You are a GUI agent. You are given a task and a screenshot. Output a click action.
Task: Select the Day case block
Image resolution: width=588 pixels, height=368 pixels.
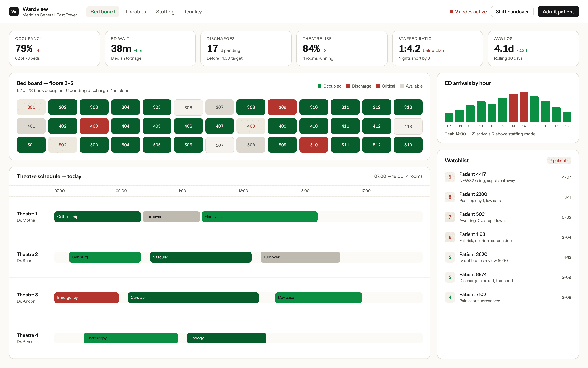pos(318,298)
